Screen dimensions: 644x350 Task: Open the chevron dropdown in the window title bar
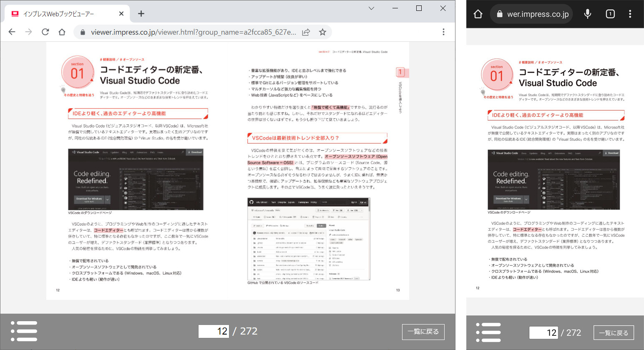(371, 8)
